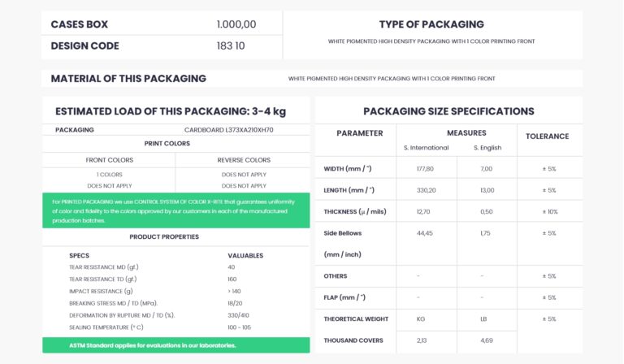Image resolution: width=624 pixels, height=364 pixels.
Task: Click the green ASTM Standard banner
Action: click(175, 345)
